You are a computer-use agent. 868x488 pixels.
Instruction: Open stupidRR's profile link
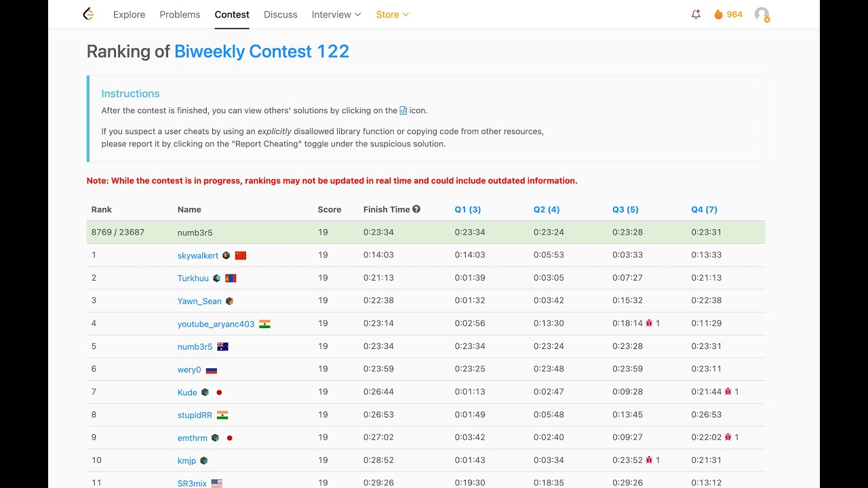195,415
